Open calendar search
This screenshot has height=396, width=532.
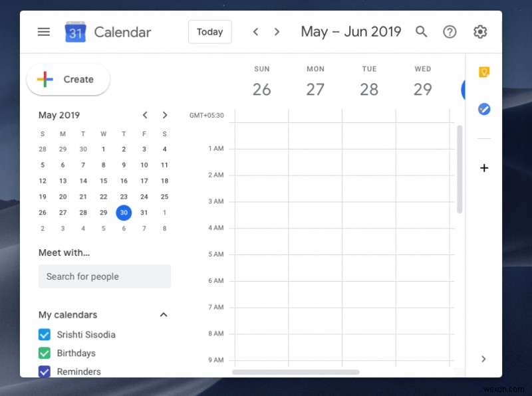point(422,32)
